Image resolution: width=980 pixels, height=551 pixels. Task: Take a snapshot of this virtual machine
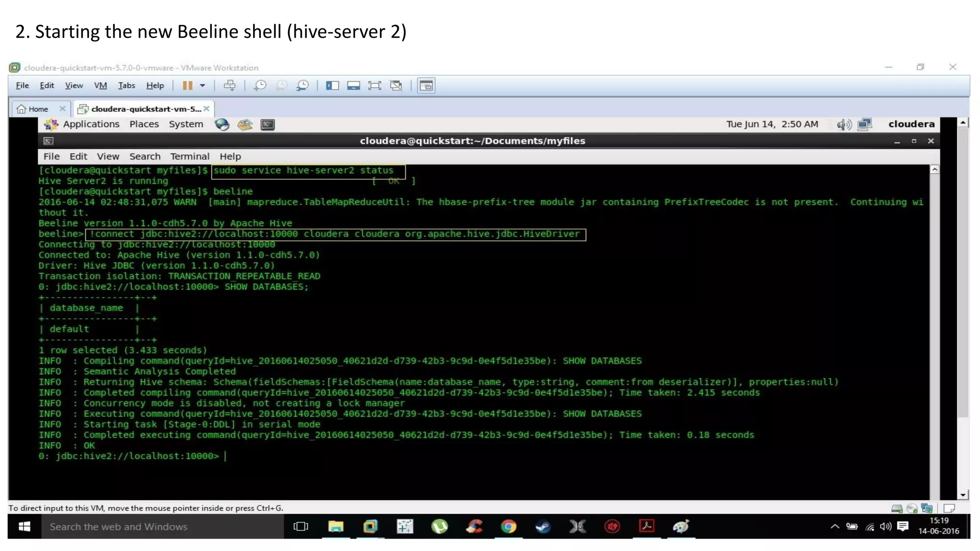[x=260, y=86]
